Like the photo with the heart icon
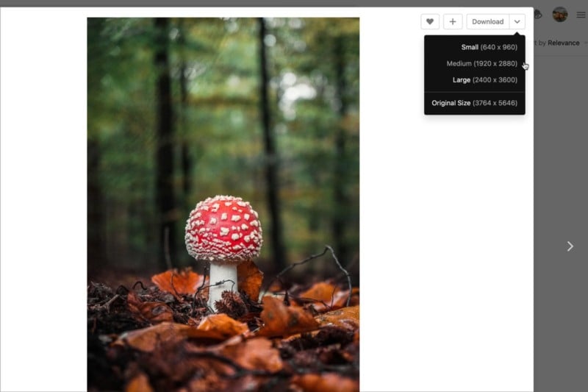This screenshot has height=392, width=588. [430, 22]
